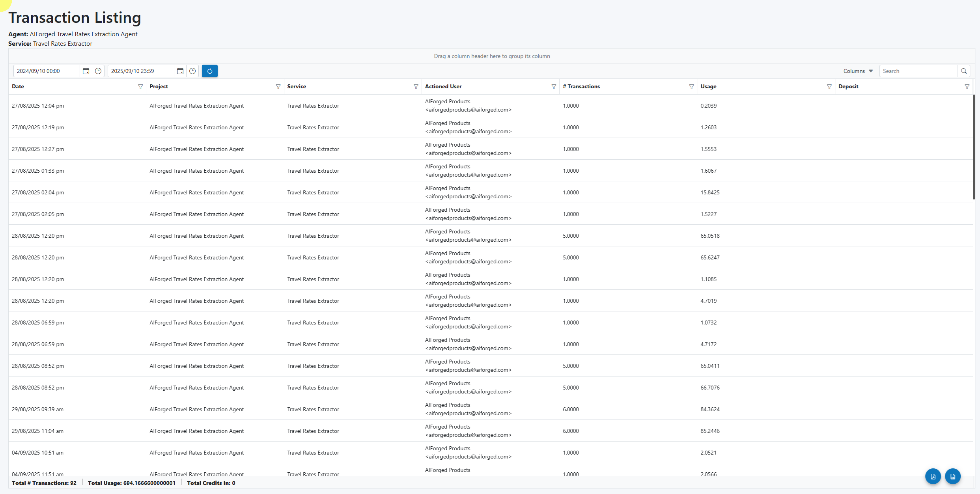This screenshot has width=980, height=494.
Task: Sort by the Service column header
Action: pos(297,86)
